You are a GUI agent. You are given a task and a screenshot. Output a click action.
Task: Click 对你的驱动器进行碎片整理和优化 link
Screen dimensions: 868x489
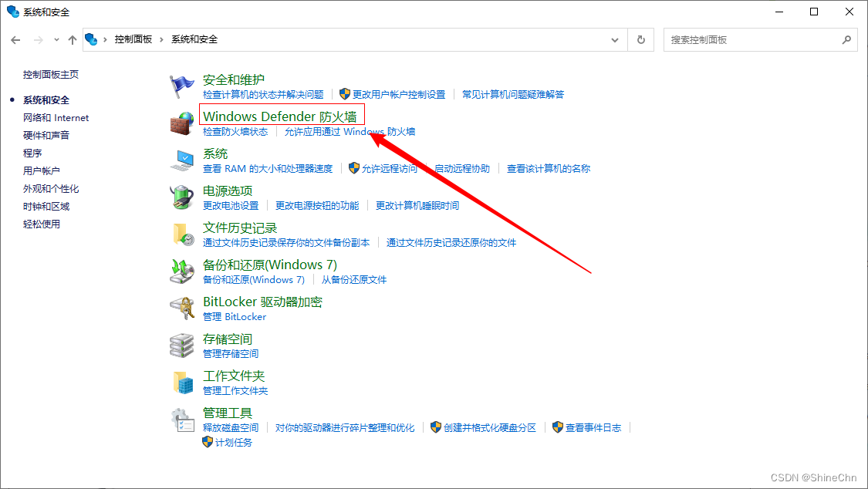tap(345, 428)
